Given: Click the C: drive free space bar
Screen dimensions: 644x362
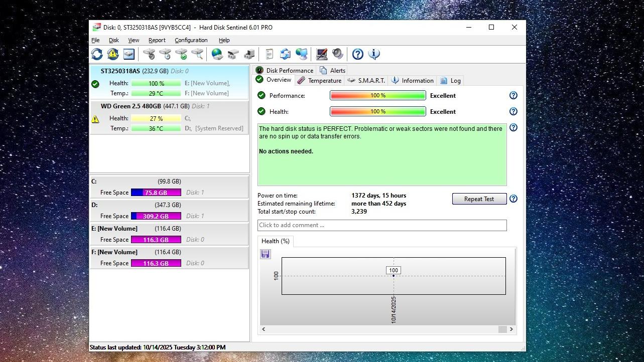Looking at the screenshot, I should [156, 193].
